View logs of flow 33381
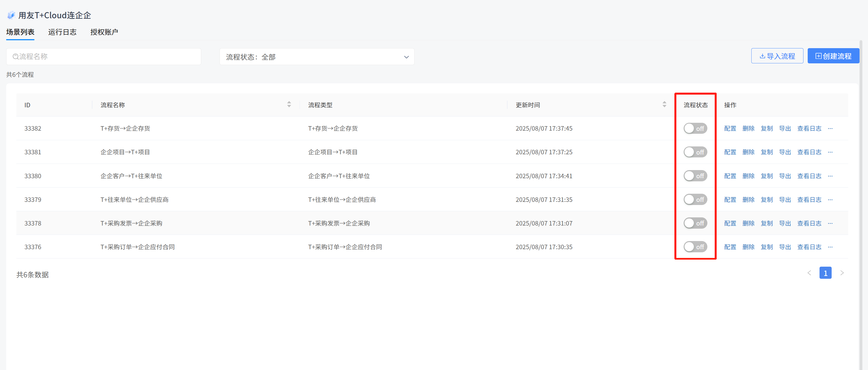 click(809, 152)
